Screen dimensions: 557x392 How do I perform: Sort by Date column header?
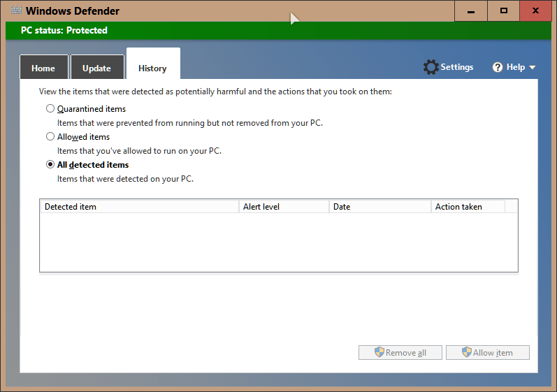pyautogui.click(x=380, y=207)
